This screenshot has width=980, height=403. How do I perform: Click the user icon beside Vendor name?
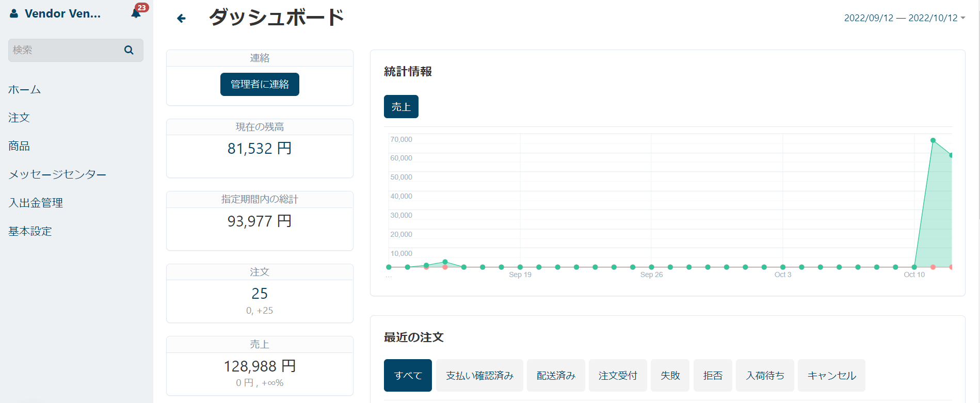click(14, 14)
